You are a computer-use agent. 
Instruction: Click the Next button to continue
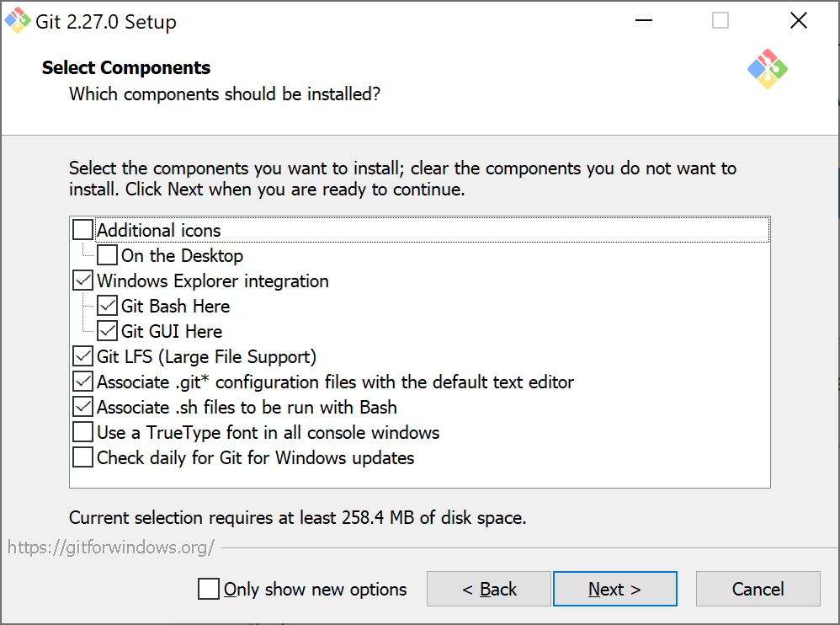614,588
